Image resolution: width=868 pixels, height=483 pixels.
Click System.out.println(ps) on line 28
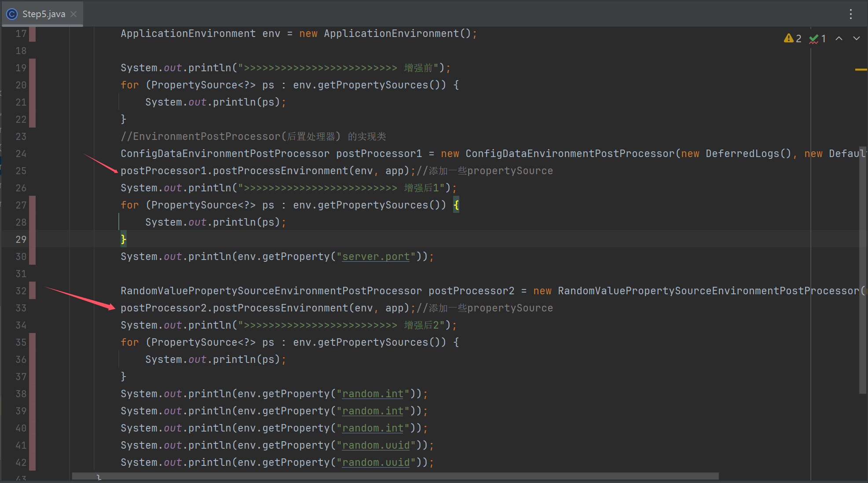click(216, 222)
